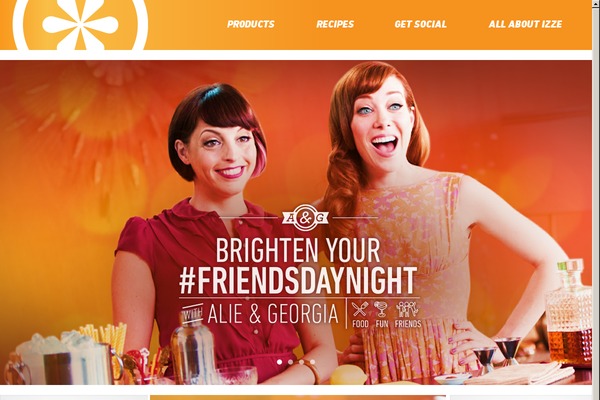Click the IZZE citrus logo

(80, 24)
